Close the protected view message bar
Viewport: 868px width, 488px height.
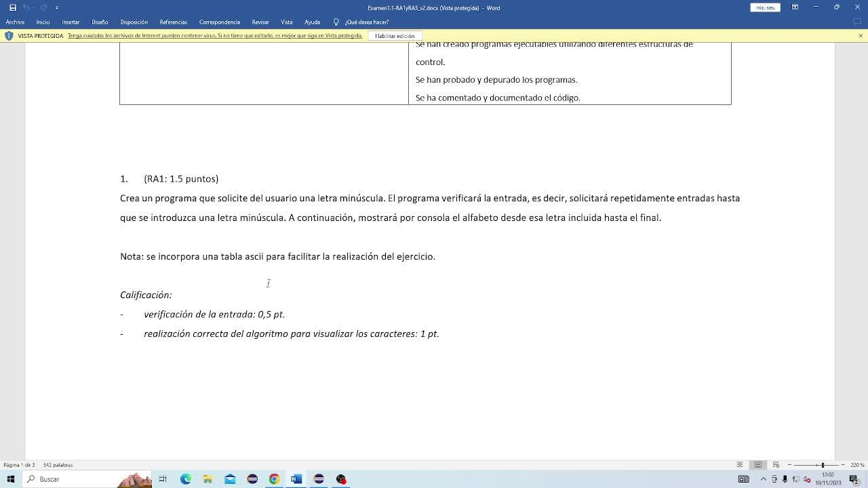(x=861, y=36)
